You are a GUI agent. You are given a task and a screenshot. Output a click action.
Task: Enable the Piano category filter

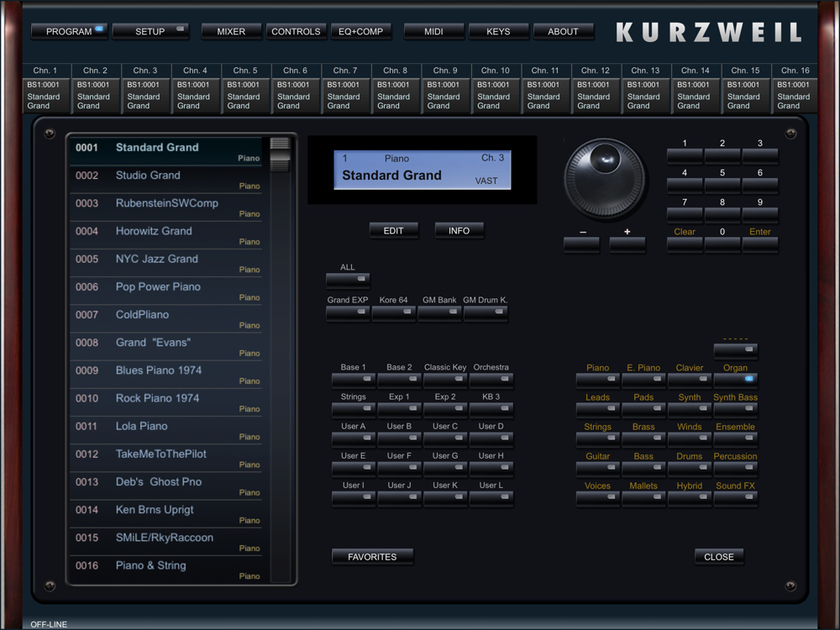click(597, 380)
